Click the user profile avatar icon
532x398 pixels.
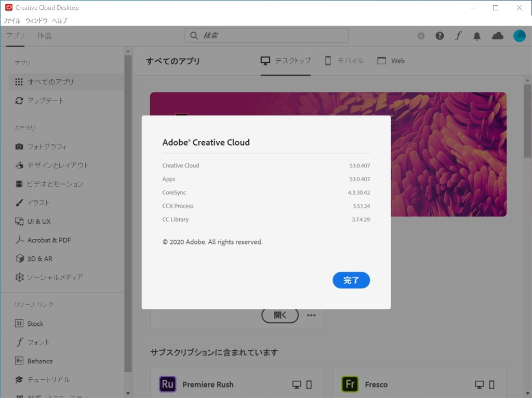click(519, 35)
